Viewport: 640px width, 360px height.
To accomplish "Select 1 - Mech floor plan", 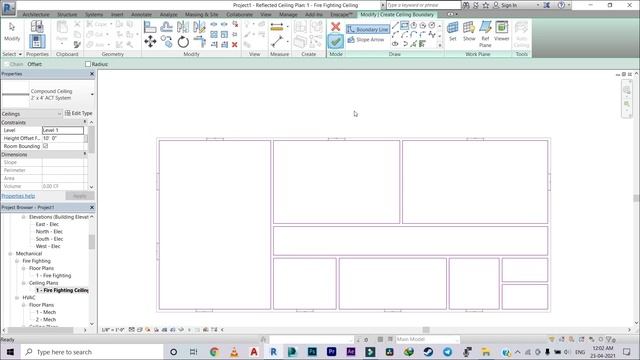I will (46, 312).
